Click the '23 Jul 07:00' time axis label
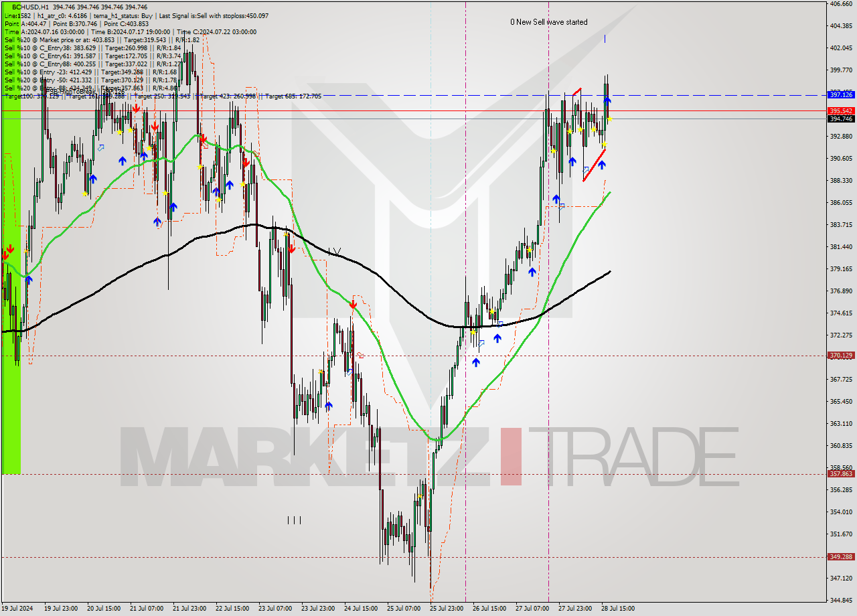This screenshot has height=616, width=857. (275, 609)
